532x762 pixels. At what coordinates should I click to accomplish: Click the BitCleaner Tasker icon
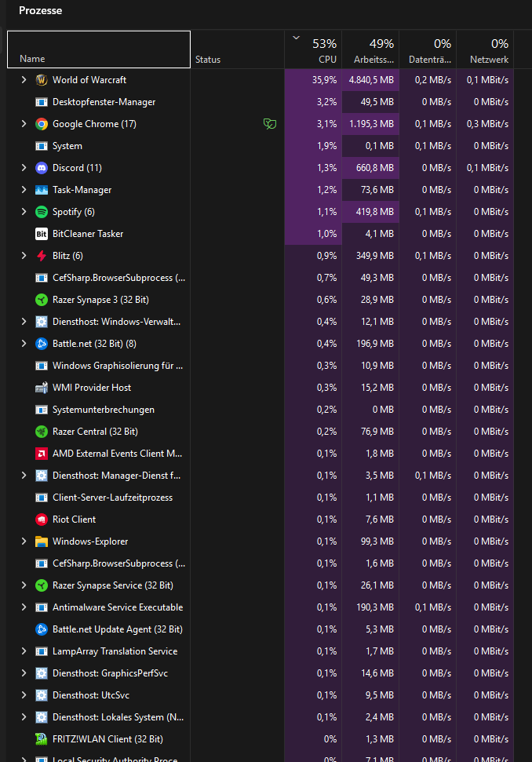point(42,234)
